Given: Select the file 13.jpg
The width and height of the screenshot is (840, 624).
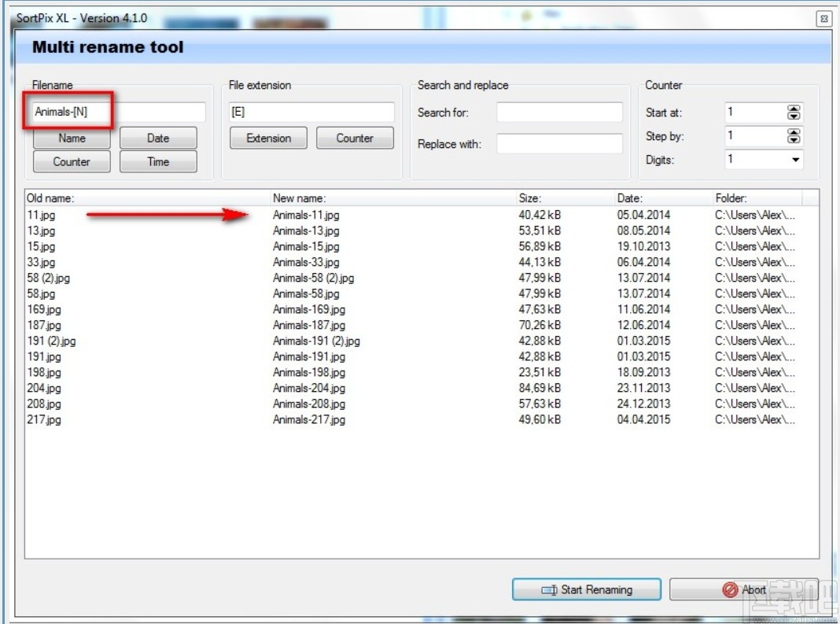Looking at the screenshot, I should click(x=41, y=231).
